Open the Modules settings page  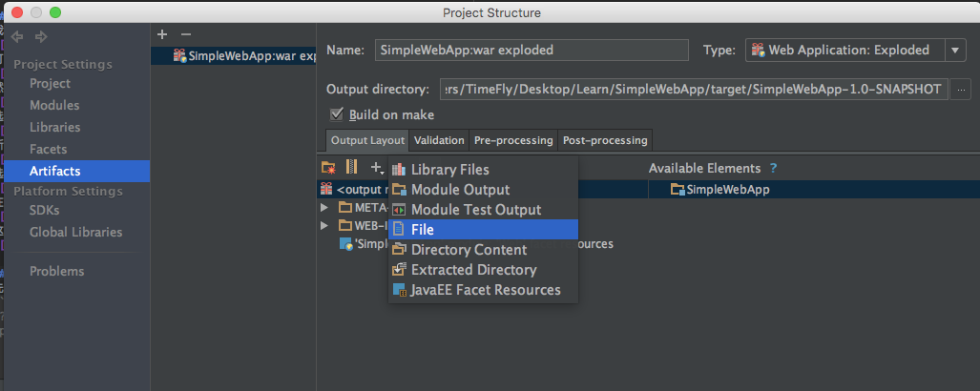54,106
